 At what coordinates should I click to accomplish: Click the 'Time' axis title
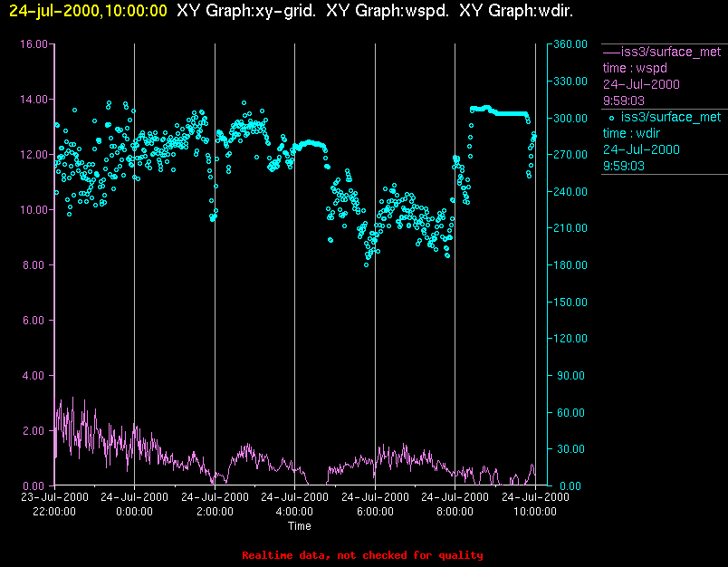300,526
